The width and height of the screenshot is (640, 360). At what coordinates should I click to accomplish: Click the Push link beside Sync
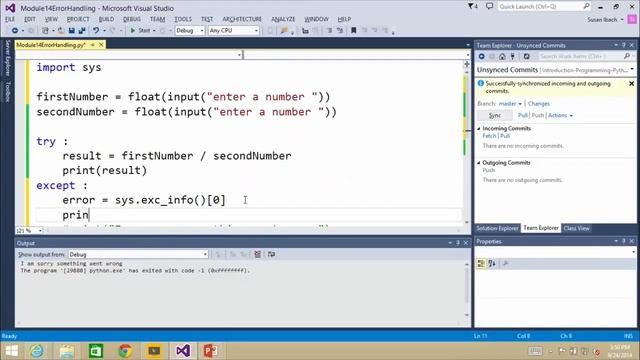point(538,116)
